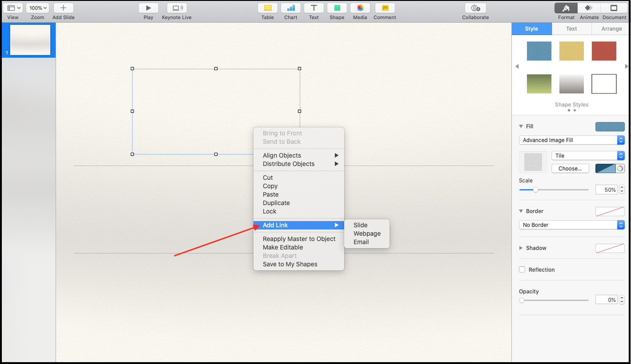Select Duplicate from the context menu
Viewport: 631px width, 364px height.
click(x=276, y=203)
